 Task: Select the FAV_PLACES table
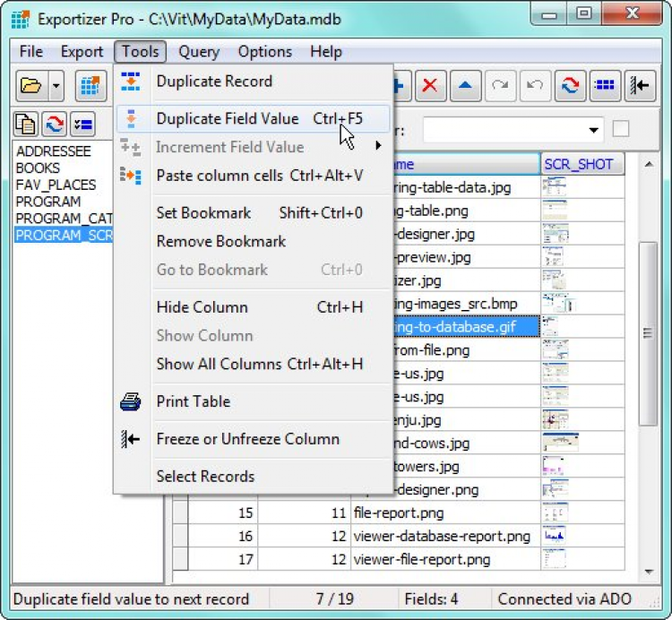(x=56, y=185)
